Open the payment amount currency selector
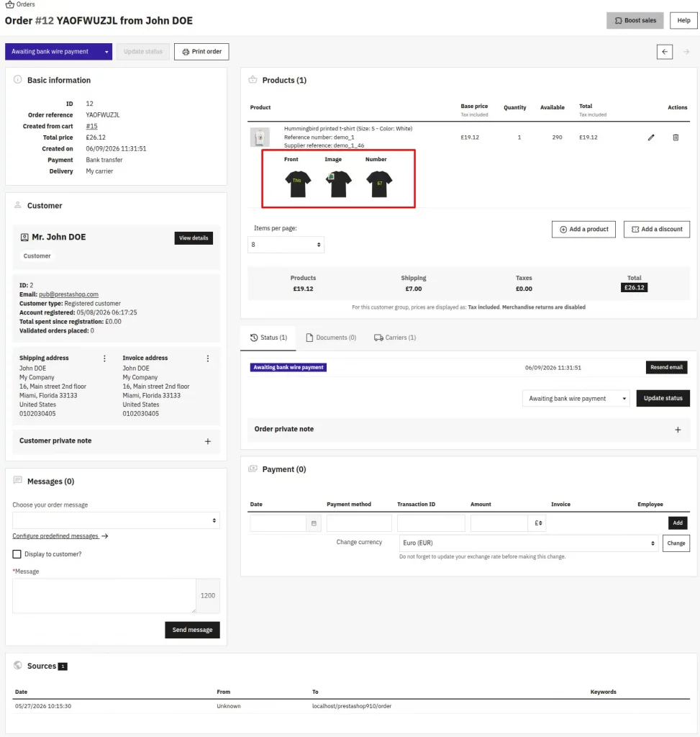Viewport: 700px width, 737px height. click(537, 523)
